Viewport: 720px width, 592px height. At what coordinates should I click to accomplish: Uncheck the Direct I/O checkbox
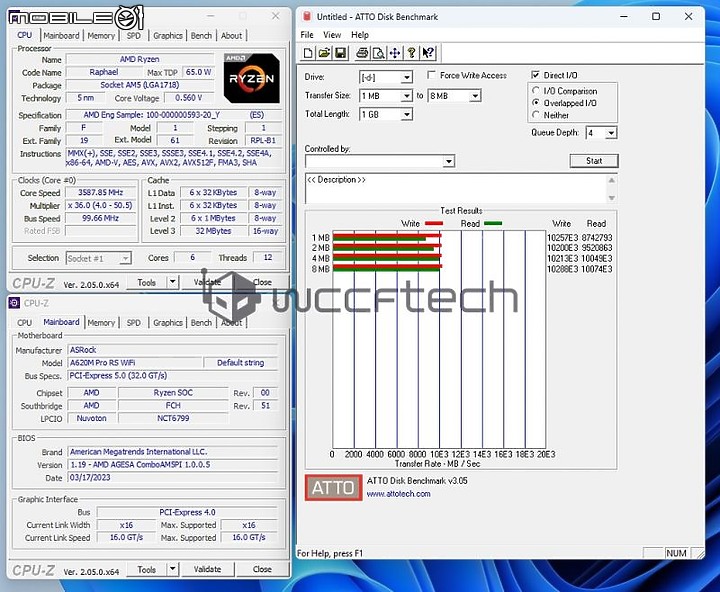point(535,75)
